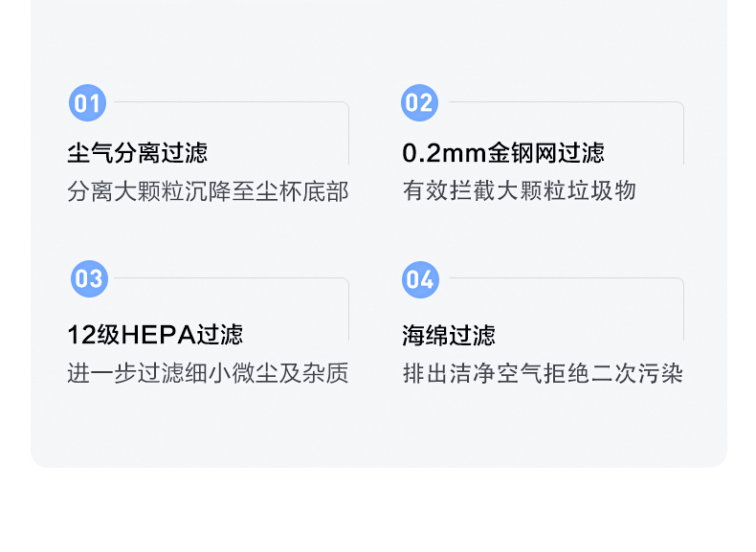The width and height of the screenshot is (756, 552).
Task: Click the 分离大颗粒沉降至尘杯底部 description
Action: coord(208,191)
